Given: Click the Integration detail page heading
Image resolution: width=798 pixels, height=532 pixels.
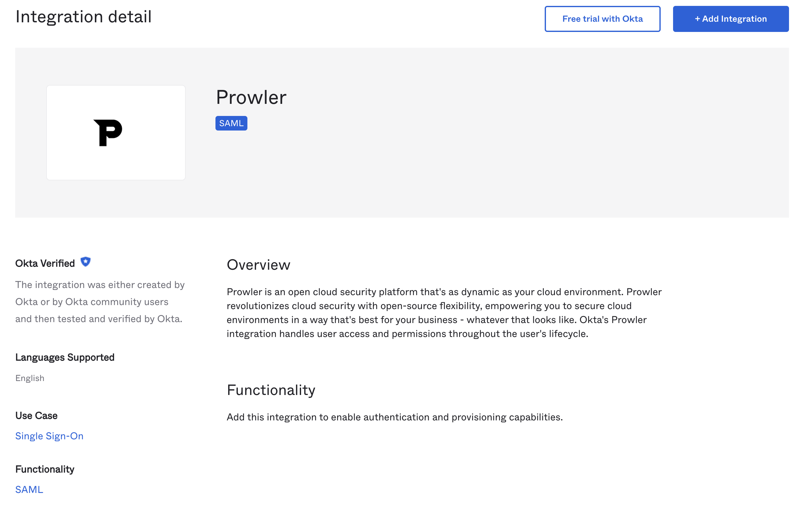Looking at the screenshot, I should click(83, 16).
